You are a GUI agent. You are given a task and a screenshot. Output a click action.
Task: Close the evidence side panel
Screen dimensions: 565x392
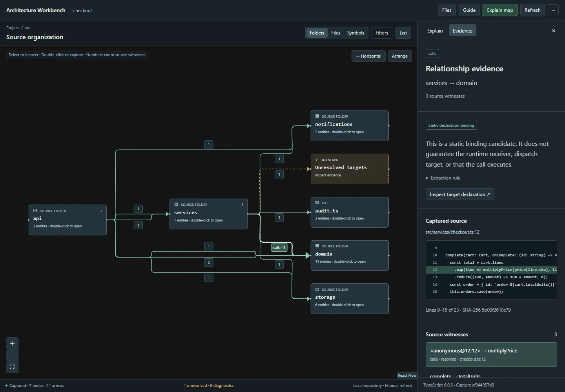tap(554, 31)
